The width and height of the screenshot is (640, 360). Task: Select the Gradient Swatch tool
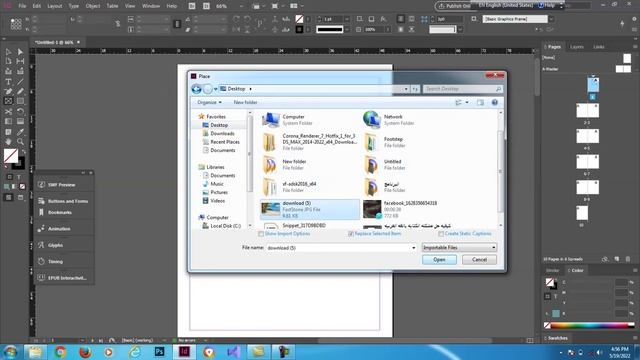click(8, 121)
